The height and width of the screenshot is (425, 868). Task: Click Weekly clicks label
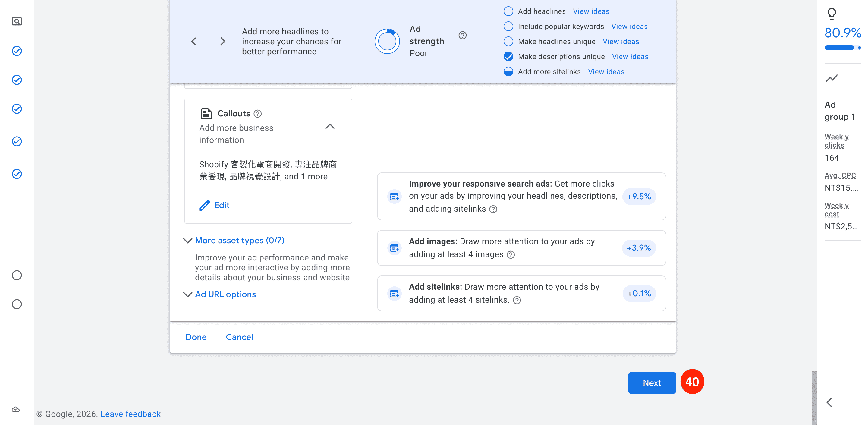click(x=836, y=141)
